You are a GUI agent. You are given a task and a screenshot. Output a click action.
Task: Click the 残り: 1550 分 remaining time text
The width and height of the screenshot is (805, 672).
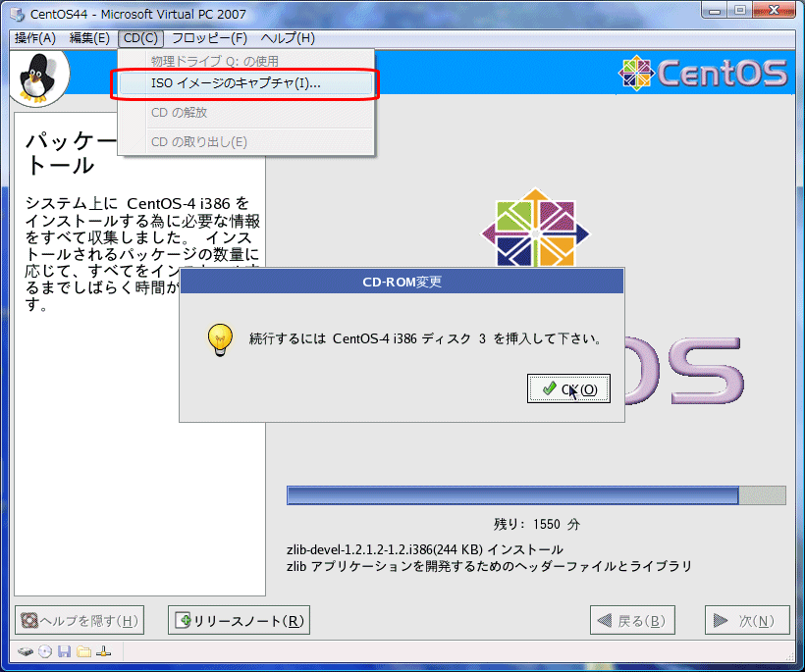[x=536, y=524]
